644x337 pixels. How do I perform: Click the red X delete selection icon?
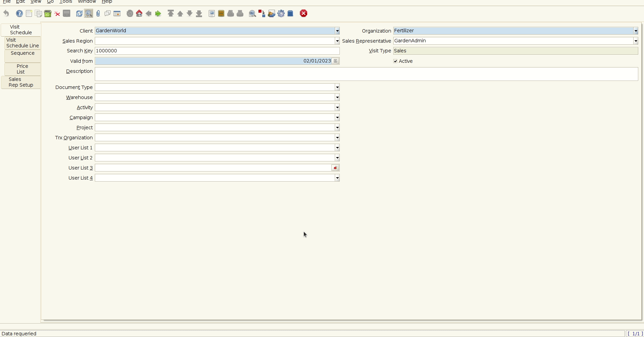pos(57,13)
